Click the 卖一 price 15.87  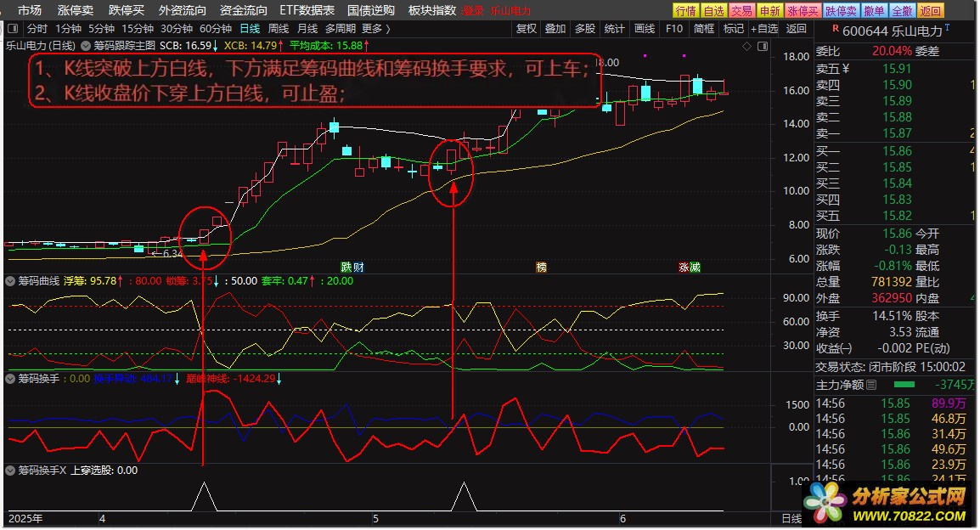click(x=897, y=133)
